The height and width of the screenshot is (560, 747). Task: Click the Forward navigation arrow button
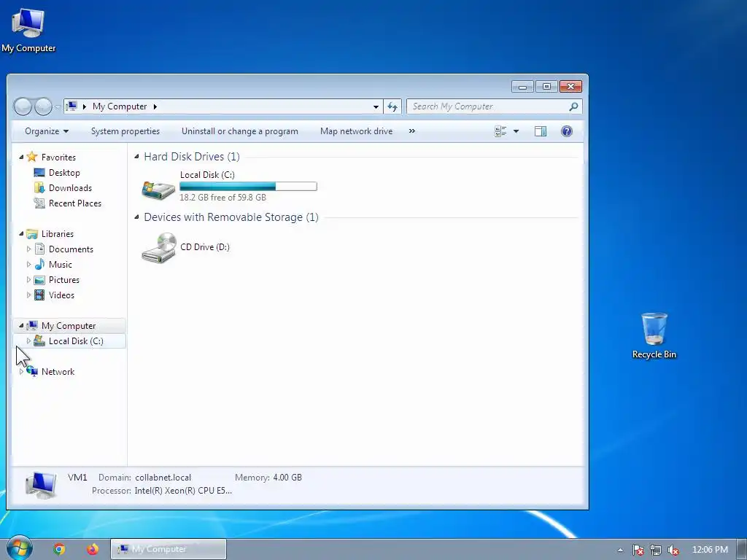pyautogui.click(x=43, y=106)
